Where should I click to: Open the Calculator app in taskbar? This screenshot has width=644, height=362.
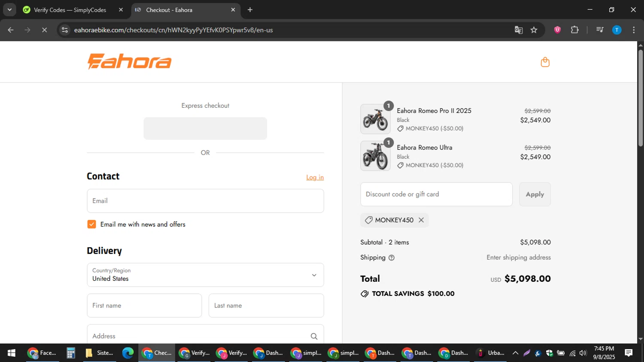point(71,353)
